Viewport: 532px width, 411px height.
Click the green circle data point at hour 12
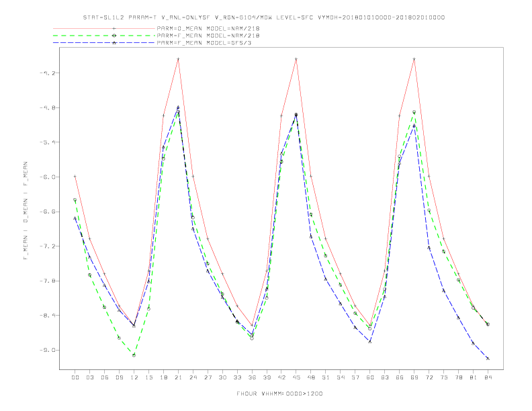click(134, 355)
